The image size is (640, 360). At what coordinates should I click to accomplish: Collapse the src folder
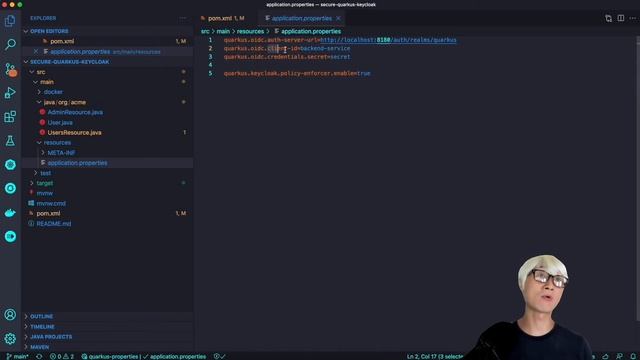coord(41,72)
